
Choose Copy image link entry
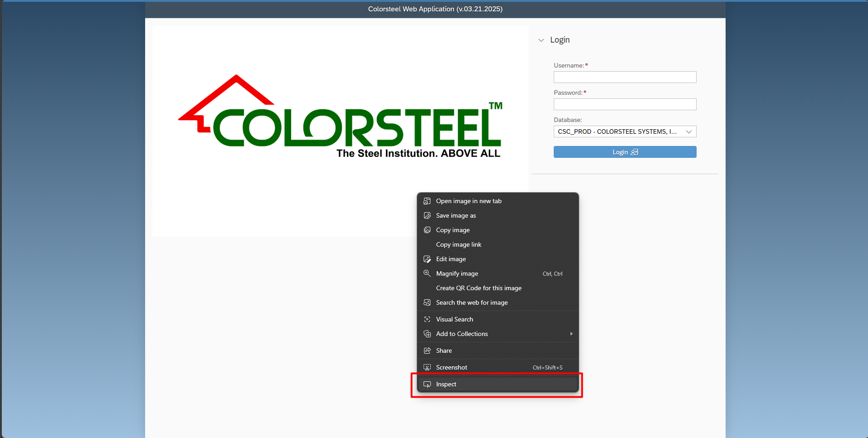(x=497, y=244)
